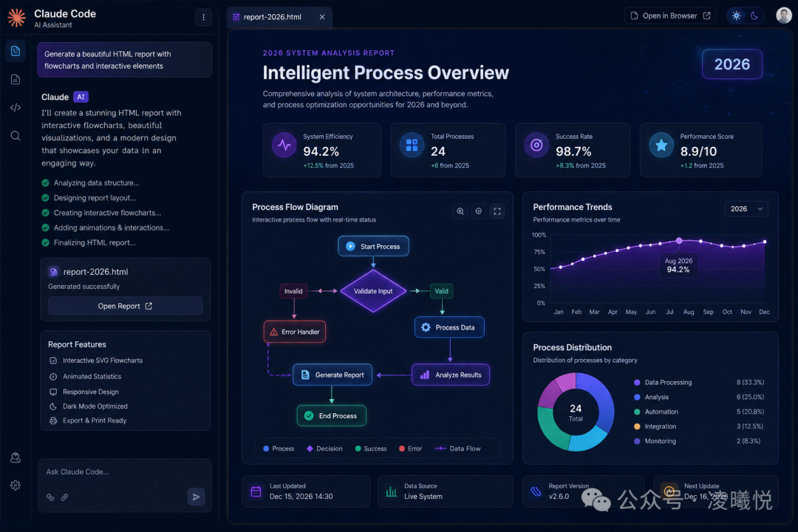Click the Total Processes grid icon
798x532 pixels.
coord(412,145)
